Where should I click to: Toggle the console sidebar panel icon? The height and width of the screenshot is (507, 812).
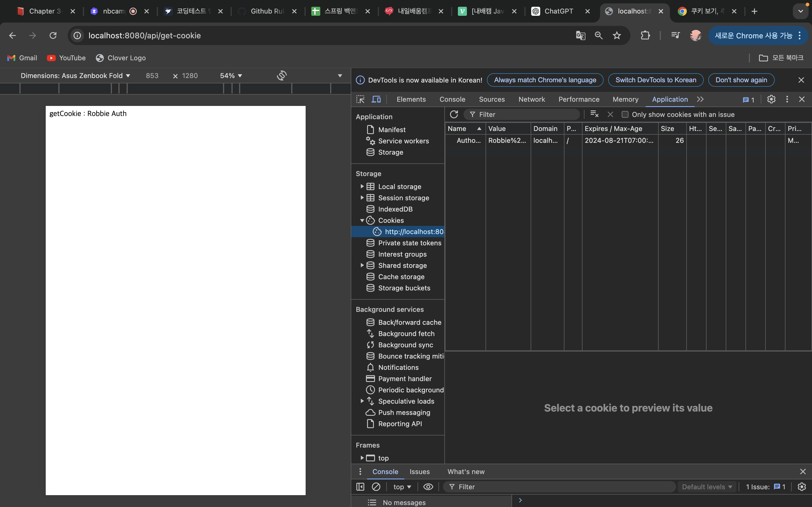(x=360, y=486)
